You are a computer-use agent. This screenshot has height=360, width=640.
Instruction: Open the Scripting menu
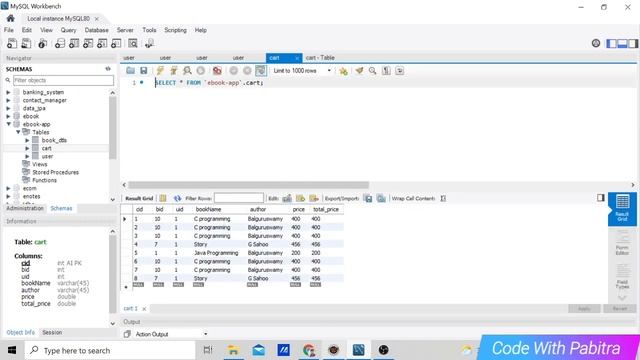[x=175, y=30]
